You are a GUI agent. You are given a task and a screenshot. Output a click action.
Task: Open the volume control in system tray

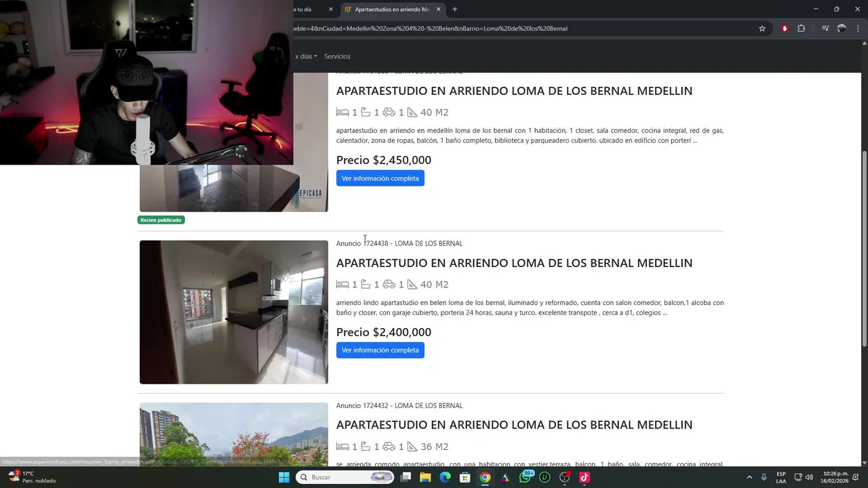click(x=809, y=477)
